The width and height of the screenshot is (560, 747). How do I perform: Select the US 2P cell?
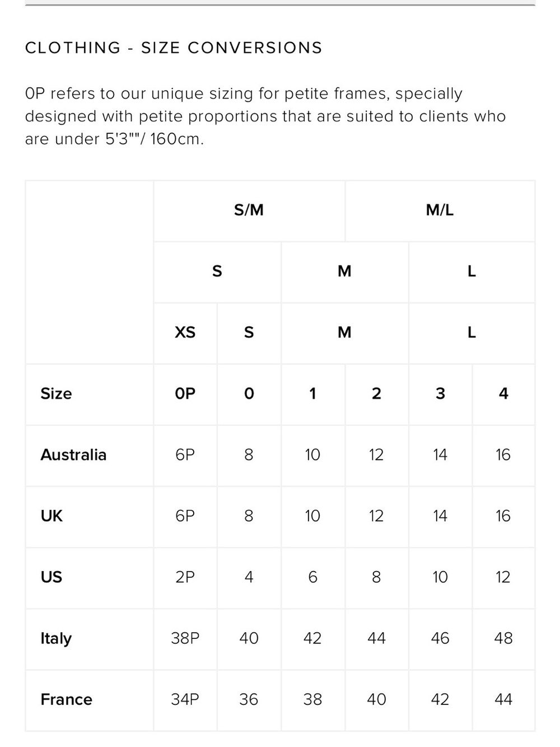point(185,577)
